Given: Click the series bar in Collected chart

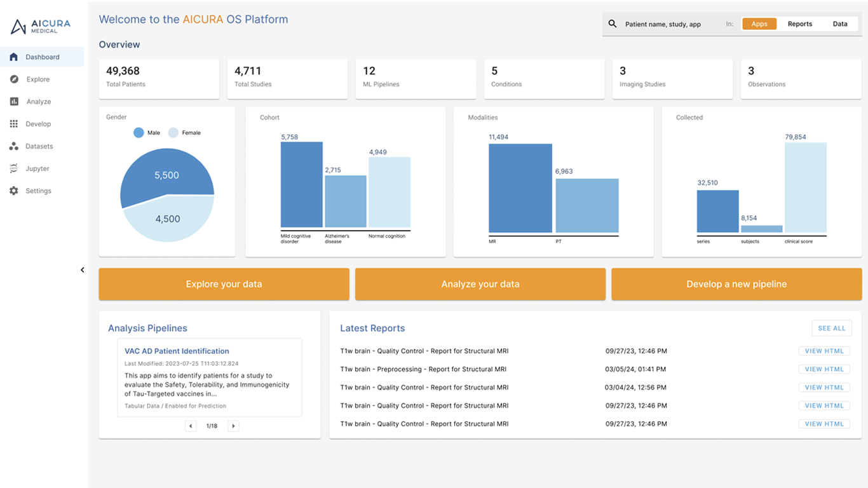Looking at the screenshot, I should pos(718,211).
